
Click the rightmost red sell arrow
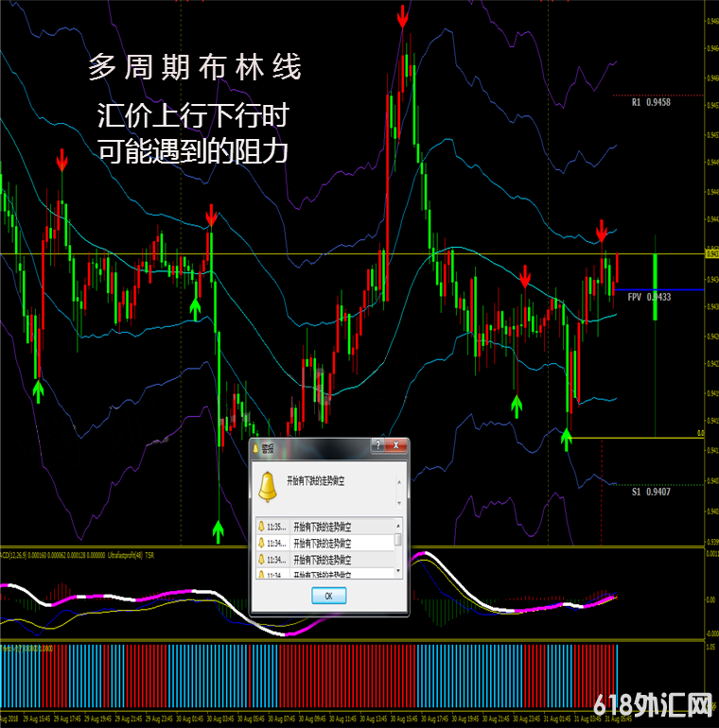[602, 230]
